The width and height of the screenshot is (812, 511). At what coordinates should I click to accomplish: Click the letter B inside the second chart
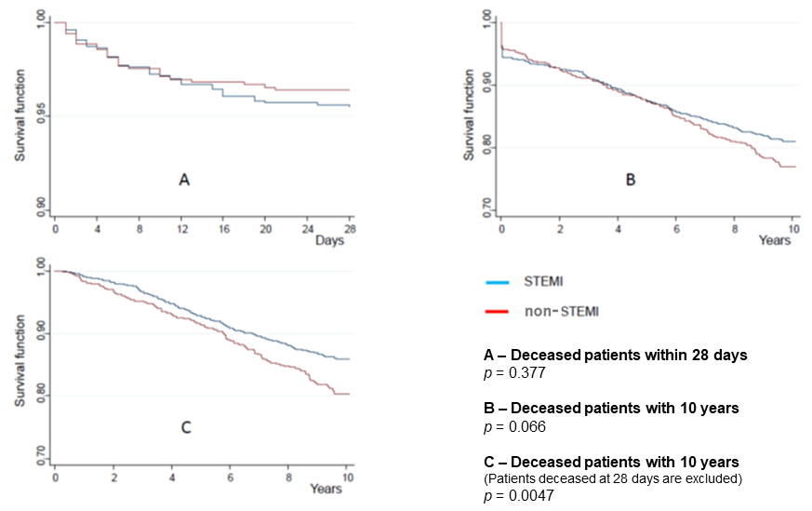coord(630,180)
